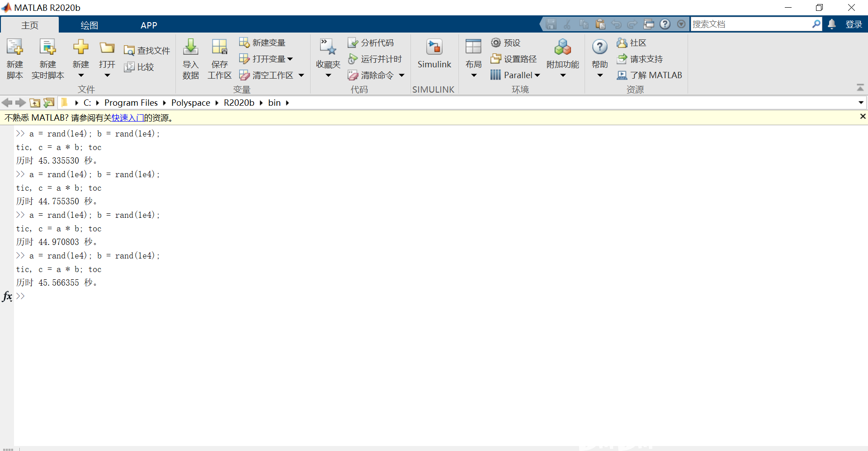Screen dimensions: 868x451
Task: Click R2020b in the path bar
Action: pos(239,103)
